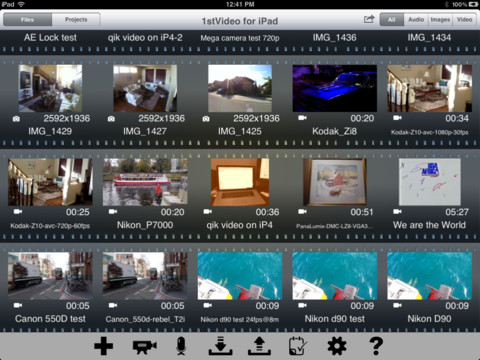The height and width of the screenshot is (360, 480).
Task: Click camera icon under IMG_1425 photo
Action: [x=206, y=119]
